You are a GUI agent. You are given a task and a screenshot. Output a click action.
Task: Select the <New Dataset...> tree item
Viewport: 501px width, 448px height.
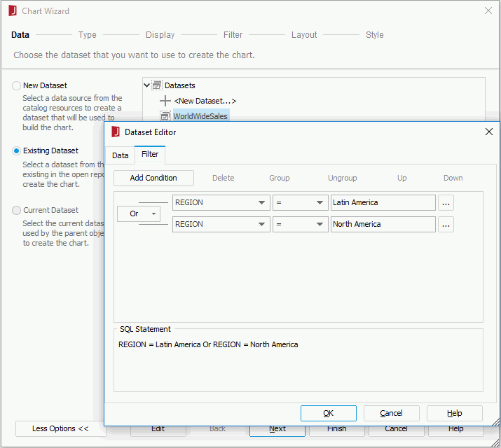tap(205, 101)
